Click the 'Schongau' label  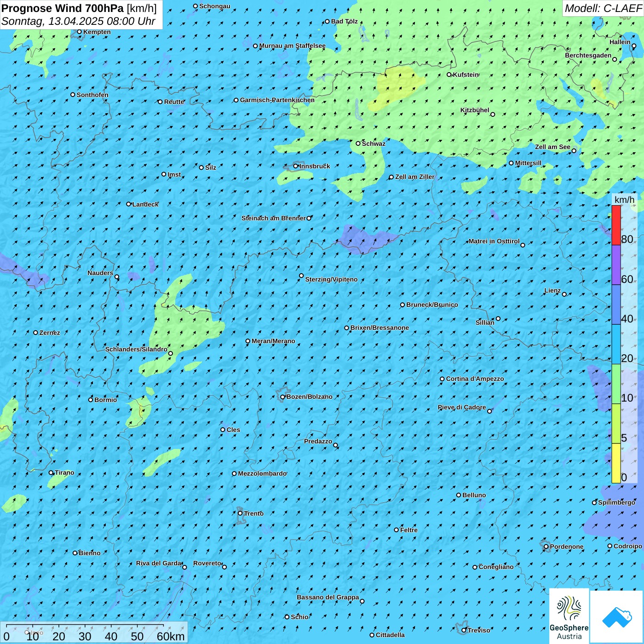(x=214, y=6)
